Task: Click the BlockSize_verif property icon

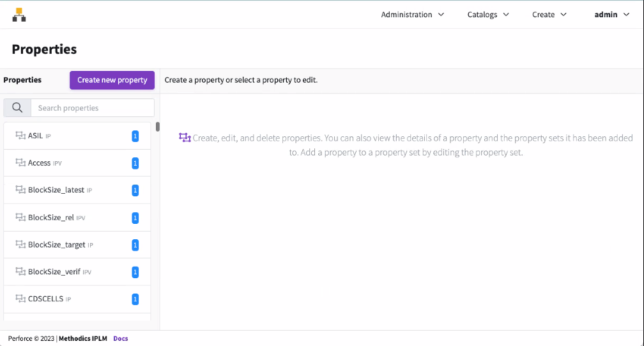Action: pyautogui.click(x=20, y=272)
